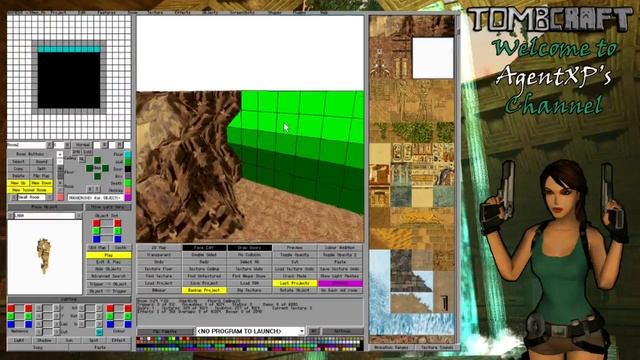Click the Settings button beside the launch dropdown
The height and width of the screenshot is (360, 640).
pos(342,331)
